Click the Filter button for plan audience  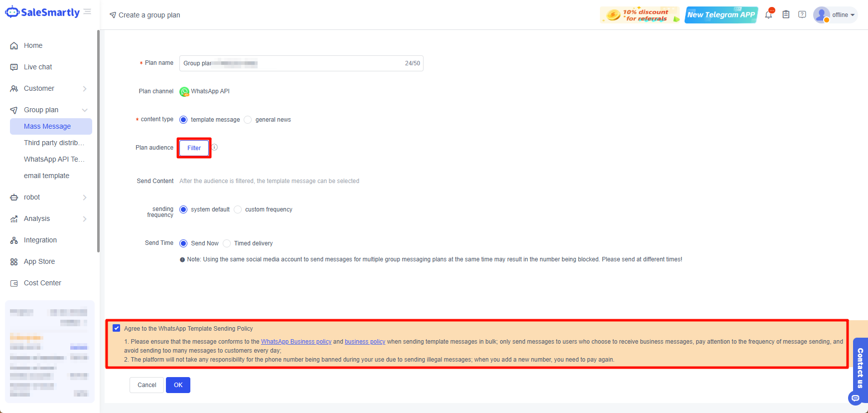point(194,148)
